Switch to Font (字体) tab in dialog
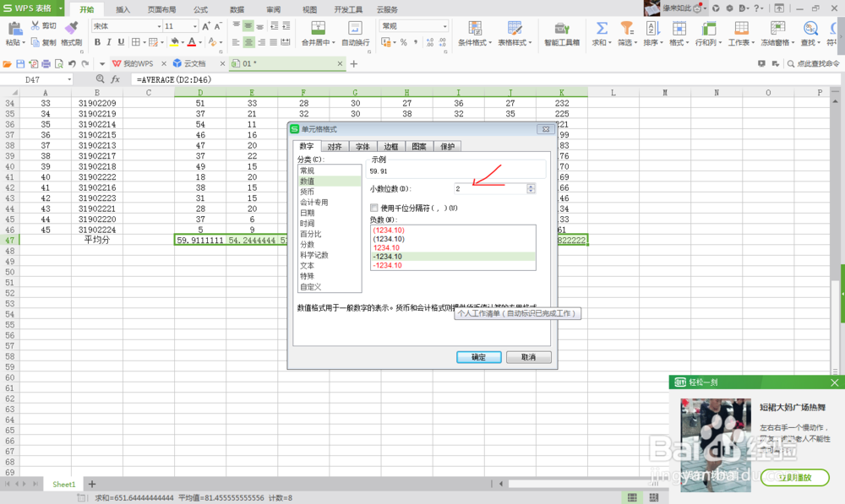This screenshot has height=504, width=845. point(363,146)
